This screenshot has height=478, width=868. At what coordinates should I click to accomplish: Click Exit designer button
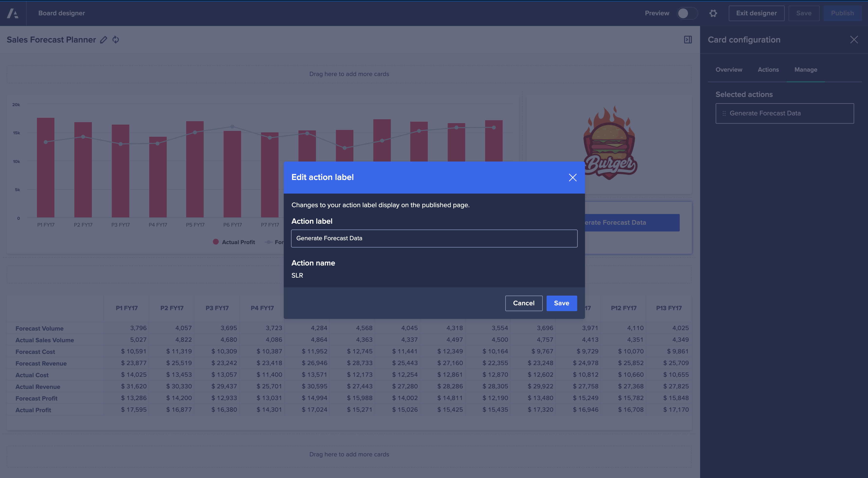point(756,13)
